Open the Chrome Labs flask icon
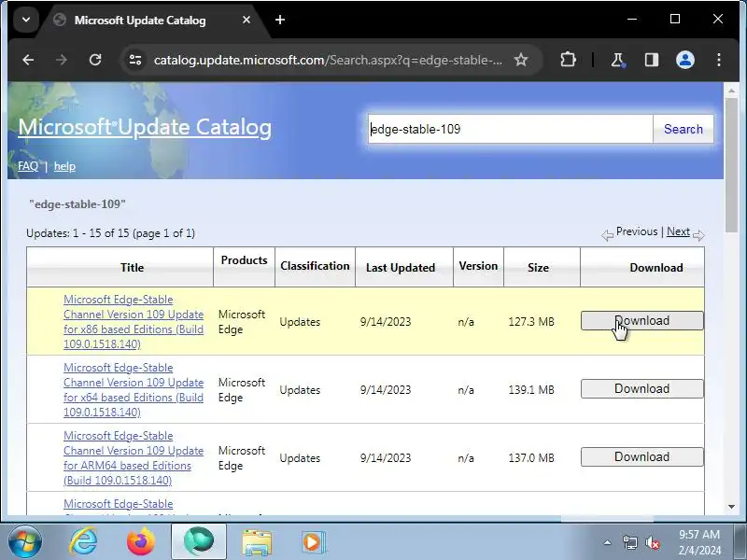Image resolution: width=747 pixels, height=560 pixels. pyautogui.click(x=618, y=60)
